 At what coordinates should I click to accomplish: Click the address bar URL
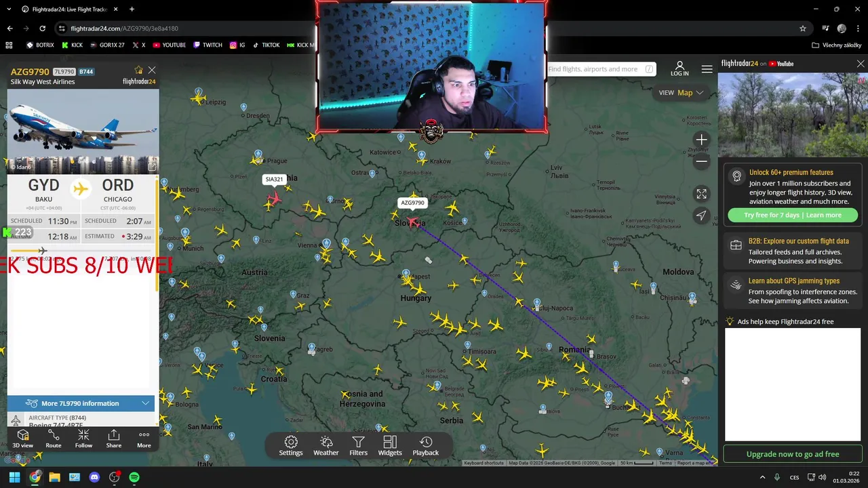click(x=125, y=28)
